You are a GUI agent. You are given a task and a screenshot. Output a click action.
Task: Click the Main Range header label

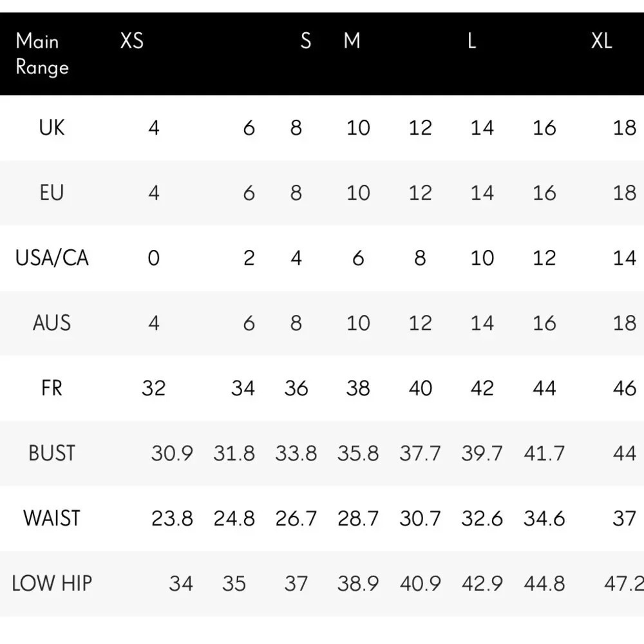[42, 54]
